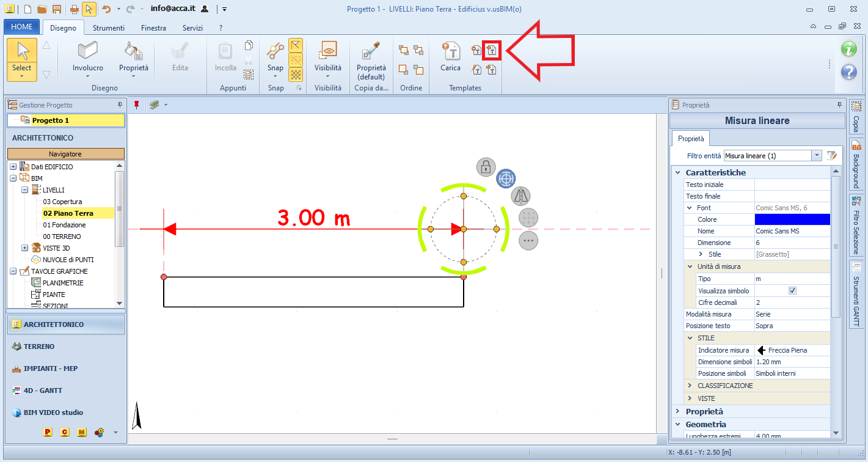Toggle the Proprietà panel pin
Viewport: 868px width, 462px height.
840,105
